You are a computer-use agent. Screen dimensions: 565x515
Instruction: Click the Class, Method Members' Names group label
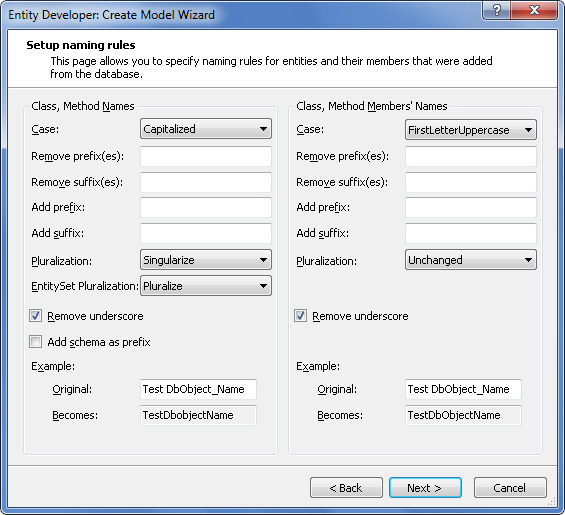[x=372, y=106]
